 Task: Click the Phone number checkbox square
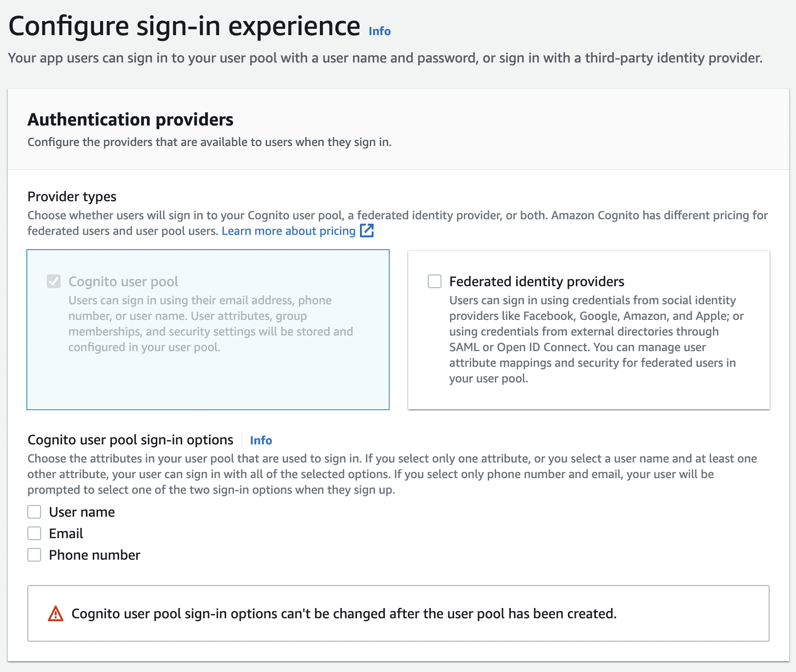click(x=34, y=555)
